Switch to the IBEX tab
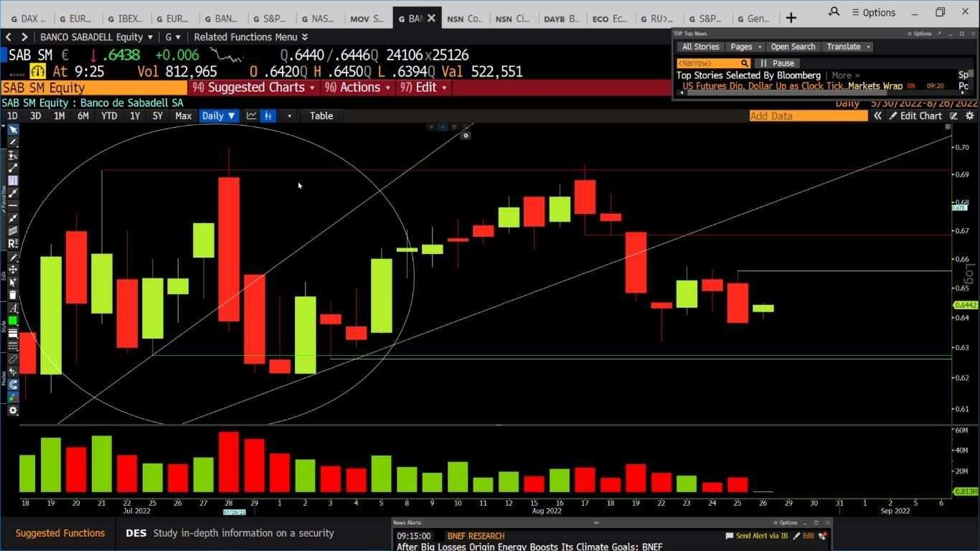Viewport: 980px width, 551px height. coord(126,19)
